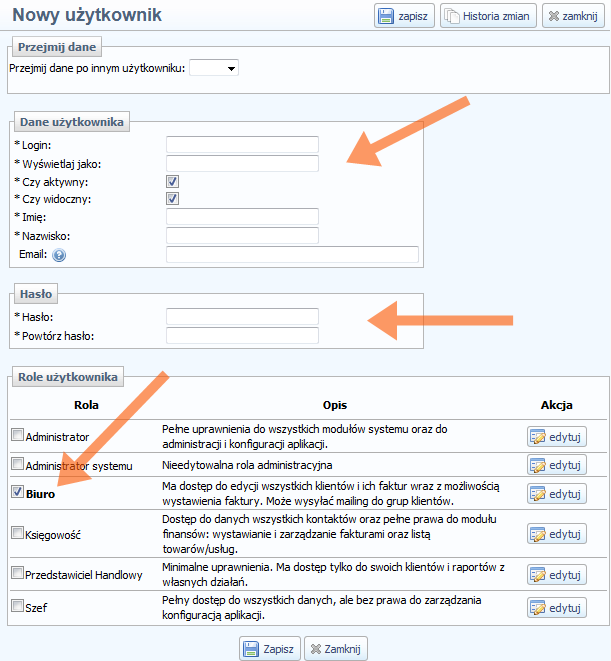Click the Email address input field
This screenshot has width=611, height=661.
[x=292, y=255]
